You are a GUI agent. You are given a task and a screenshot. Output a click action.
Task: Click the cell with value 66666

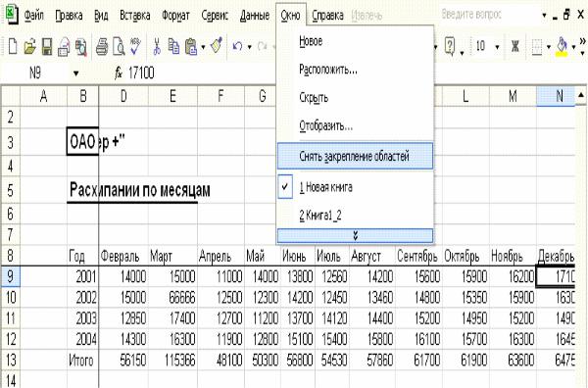click(172, 297)
